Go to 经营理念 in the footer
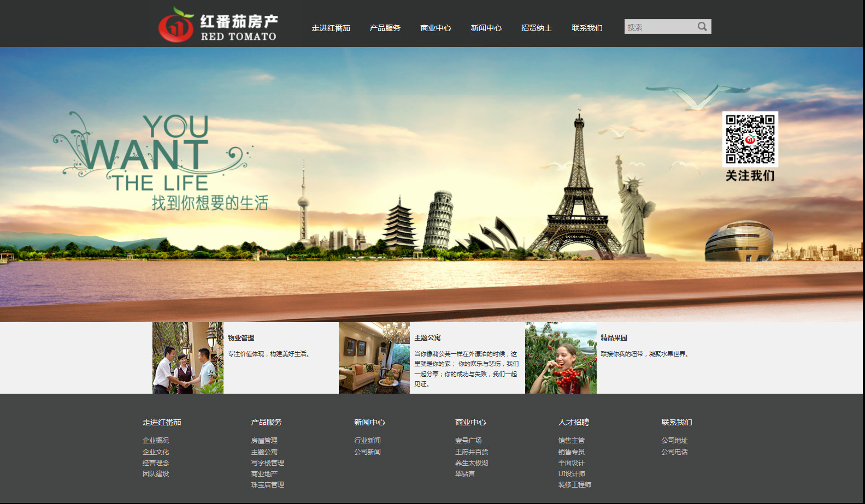This screenshot has width=865, height=504. [156, 463]
